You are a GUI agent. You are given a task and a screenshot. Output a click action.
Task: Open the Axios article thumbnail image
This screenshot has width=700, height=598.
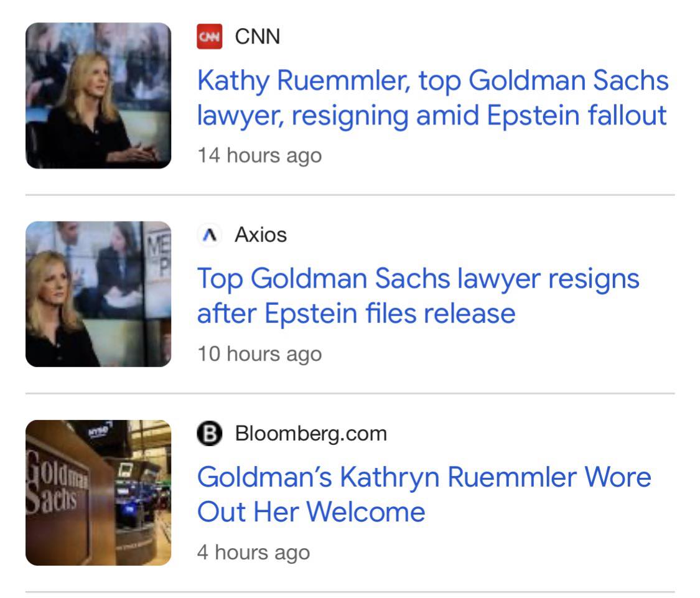pos(98,294)
